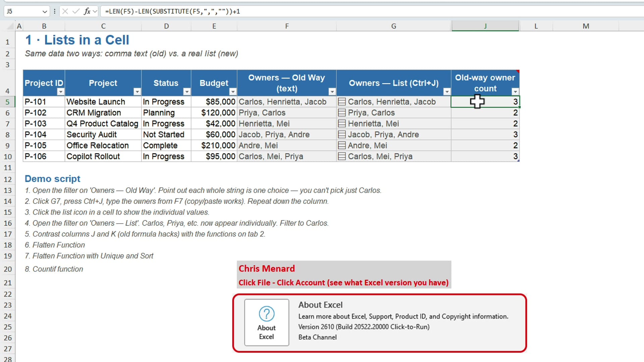
Task: Click the About Excel question mark button
Action: 267,322
